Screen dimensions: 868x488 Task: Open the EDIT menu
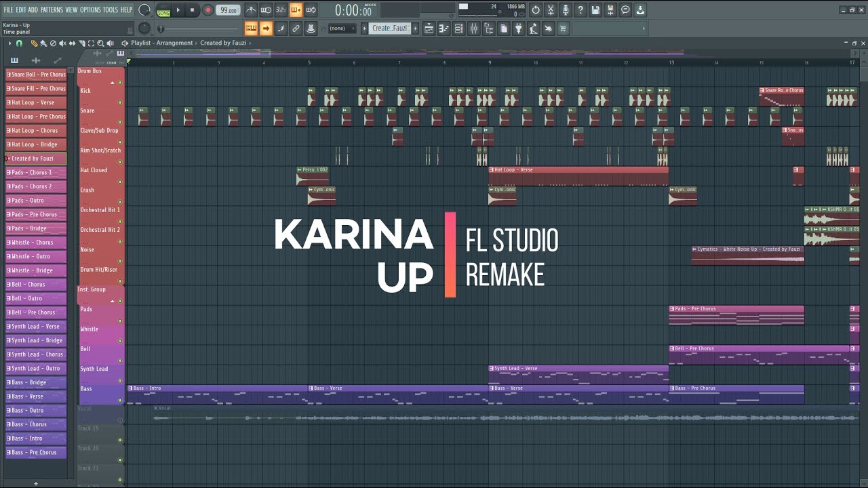pyautogui.click(x=21, y=9)
